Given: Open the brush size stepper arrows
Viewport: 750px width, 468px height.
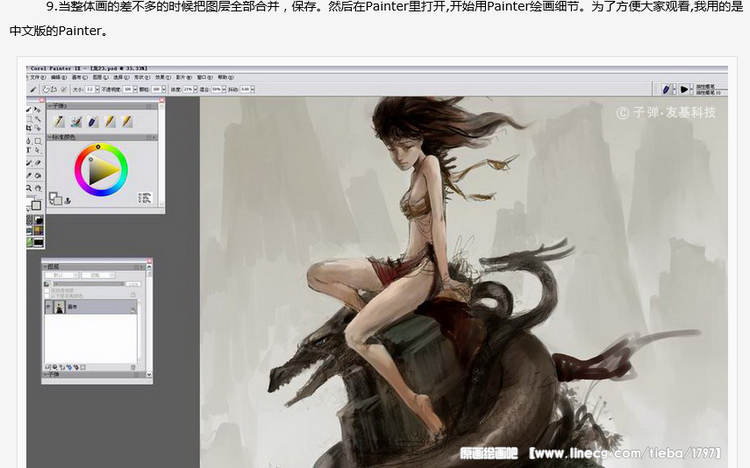Looking at the screenshot, I should pos(98,89).
